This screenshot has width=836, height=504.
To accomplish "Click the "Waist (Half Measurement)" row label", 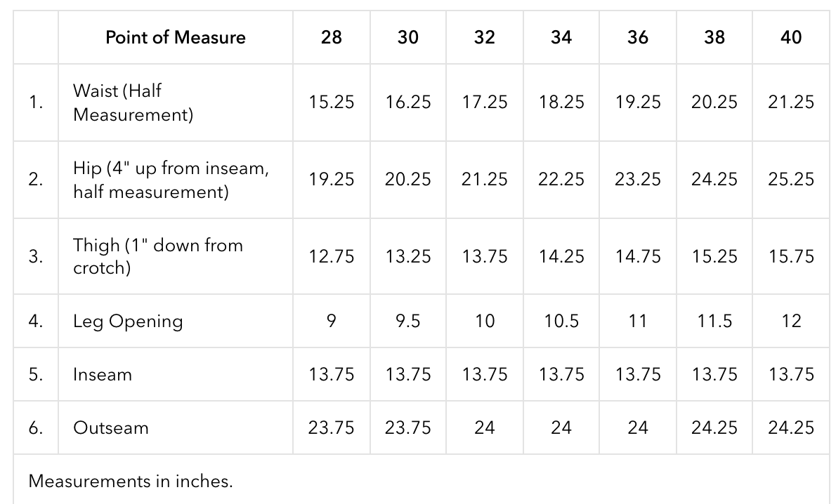I will 133,102.
